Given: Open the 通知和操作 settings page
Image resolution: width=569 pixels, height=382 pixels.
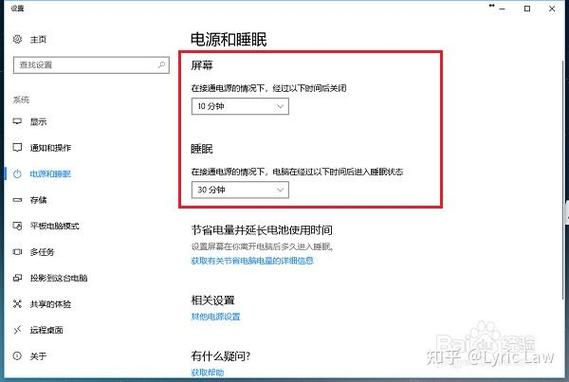Looking at the screenshot, I should click(x=50, y=148).
